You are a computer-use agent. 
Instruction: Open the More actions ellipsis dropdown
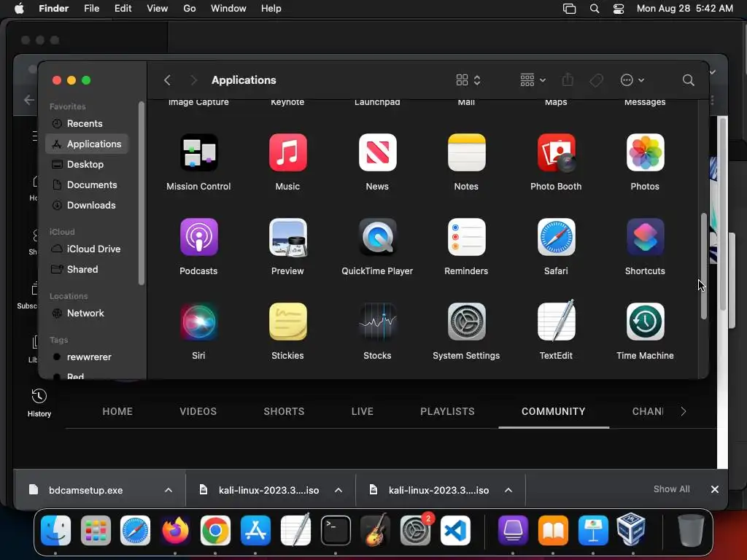632,80
